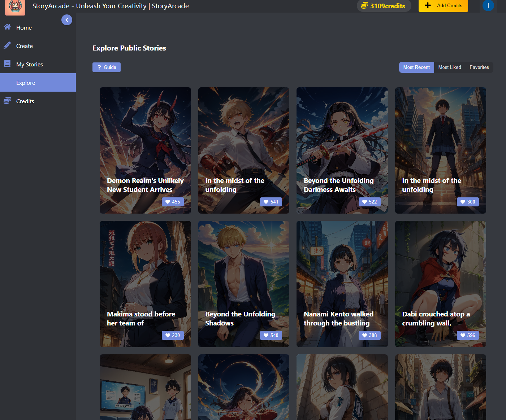
Task: Open Makima stood before her team story
Action: pyautogui.click(x=145, y=284)
